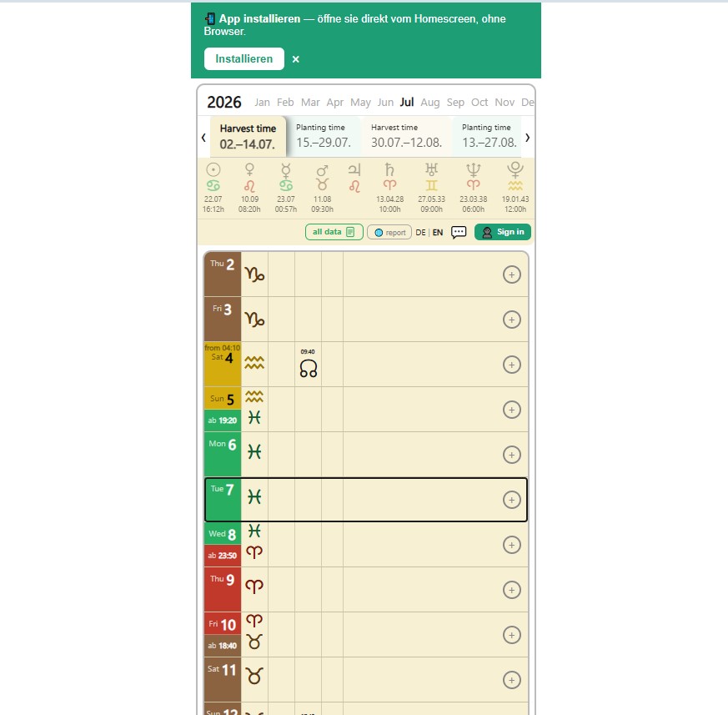Add entry for Wed 8

512,545
